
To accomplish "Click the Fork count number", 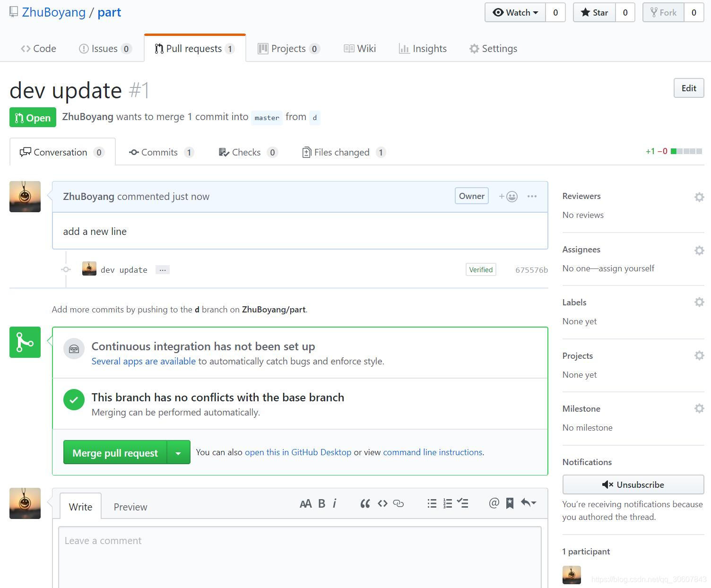I will coord(694,12).
